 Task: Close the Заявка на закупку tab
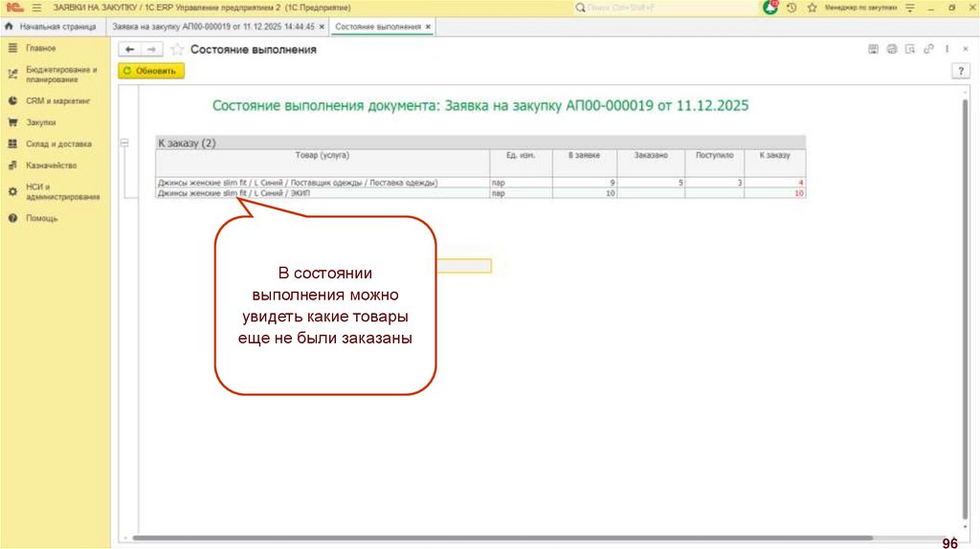[x=322, y=27]
